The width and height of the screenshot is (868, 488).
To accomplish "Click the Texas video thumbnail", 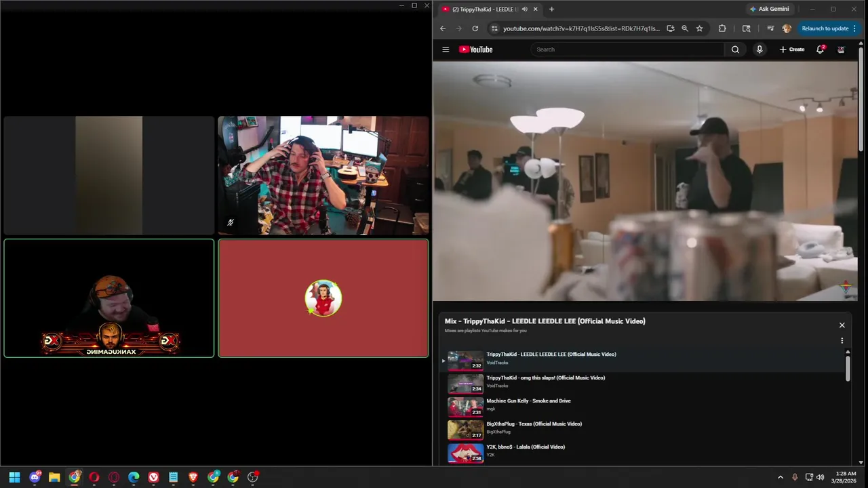I will [x=465, y=430].
